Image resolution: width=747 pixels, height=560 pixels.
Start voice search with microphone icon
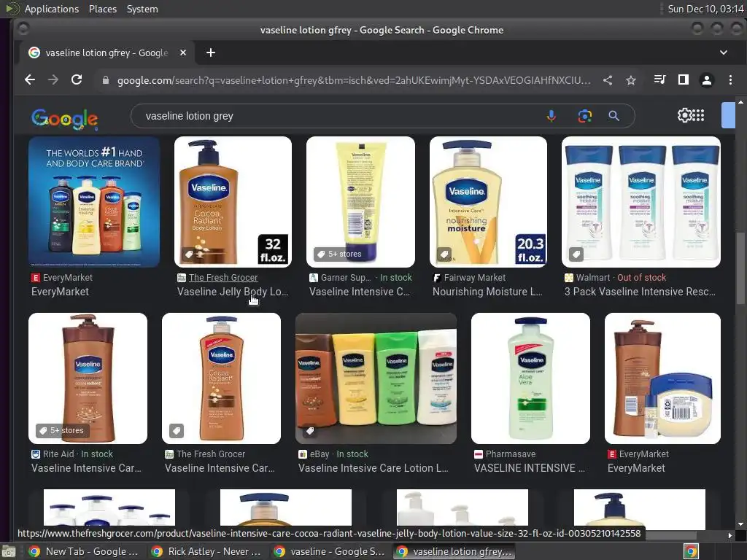[551, 116]
